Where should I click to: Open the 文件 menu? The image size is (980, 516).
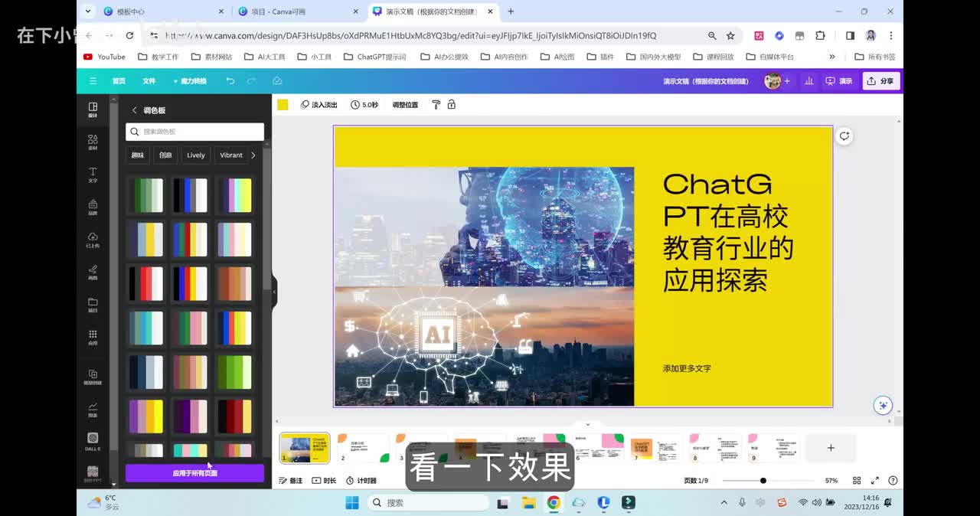(149, 81)
